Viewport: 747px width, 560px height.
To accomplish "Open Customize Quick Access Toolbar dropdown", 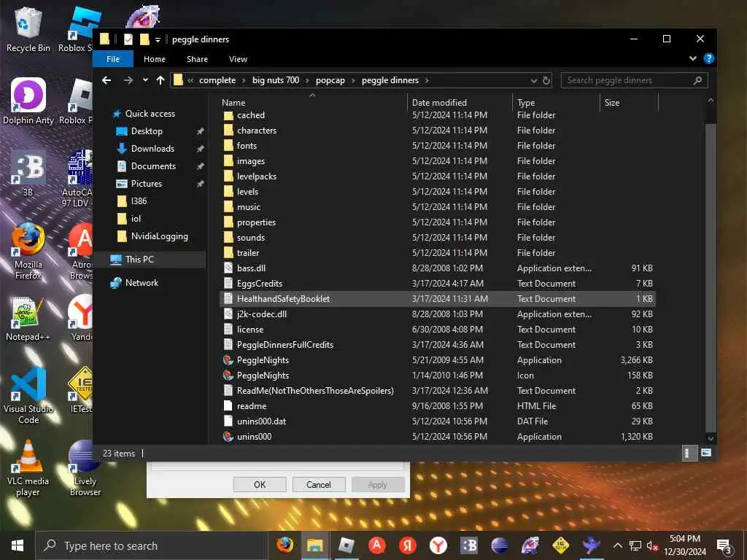I will click(158, 40).
